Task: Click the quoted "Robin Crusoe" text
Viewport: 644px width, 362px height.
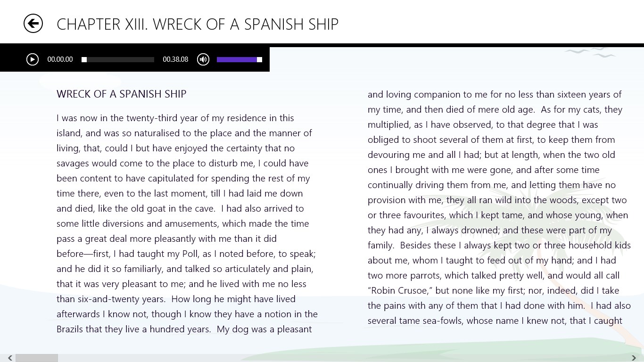Action: [x=401, y=290]
